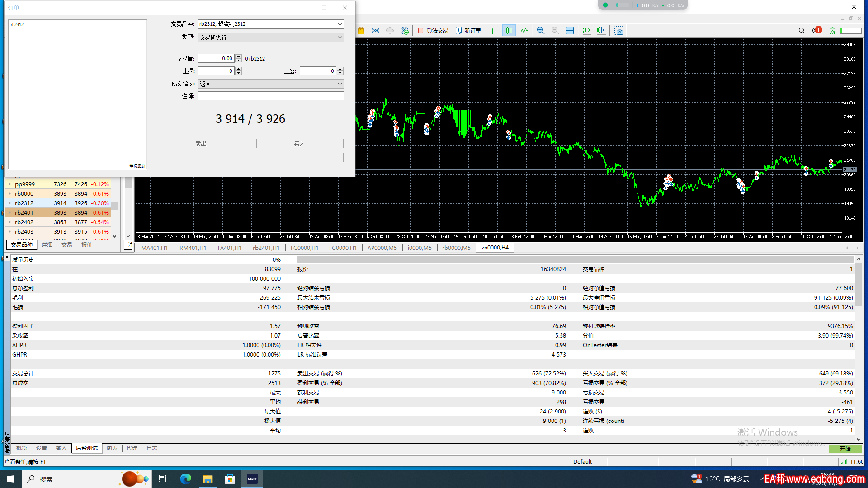
Task: Expand the 成交指令 fill policy dropdown
Action: 340,84
